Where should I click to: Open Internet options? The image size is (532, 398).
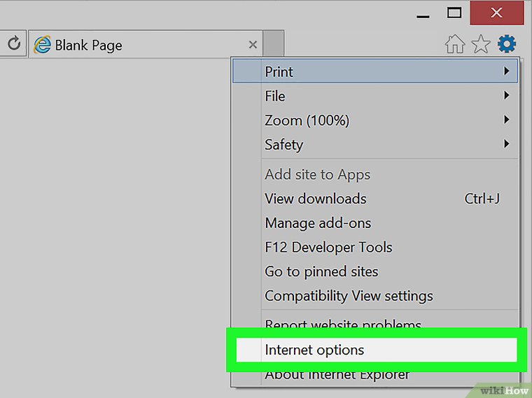314,350
